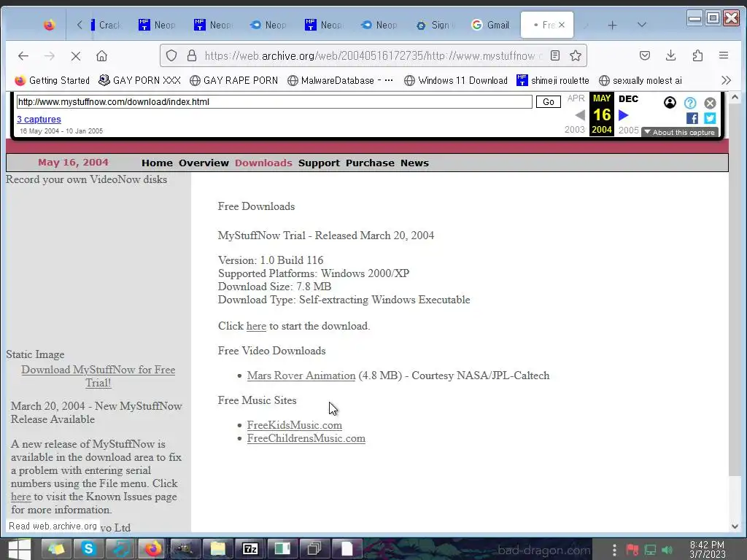Bookmark this page with the star icon

point(576,55)
